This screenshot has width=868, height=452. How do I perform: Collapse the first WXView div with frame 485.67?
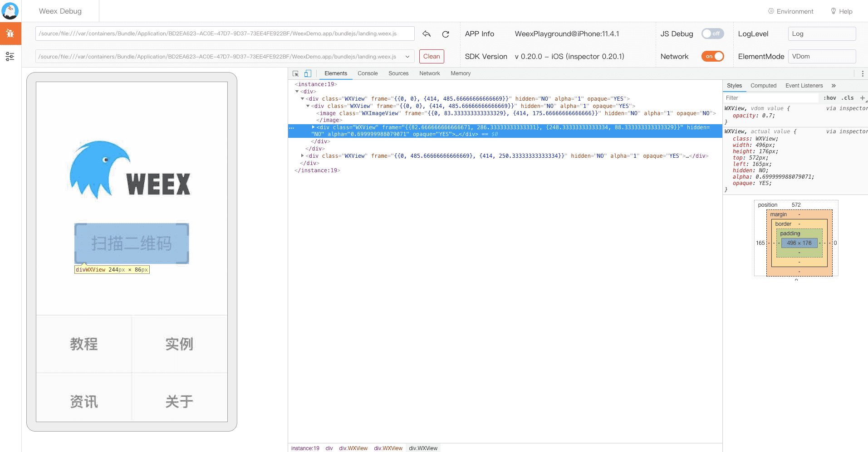pos(303,99)
